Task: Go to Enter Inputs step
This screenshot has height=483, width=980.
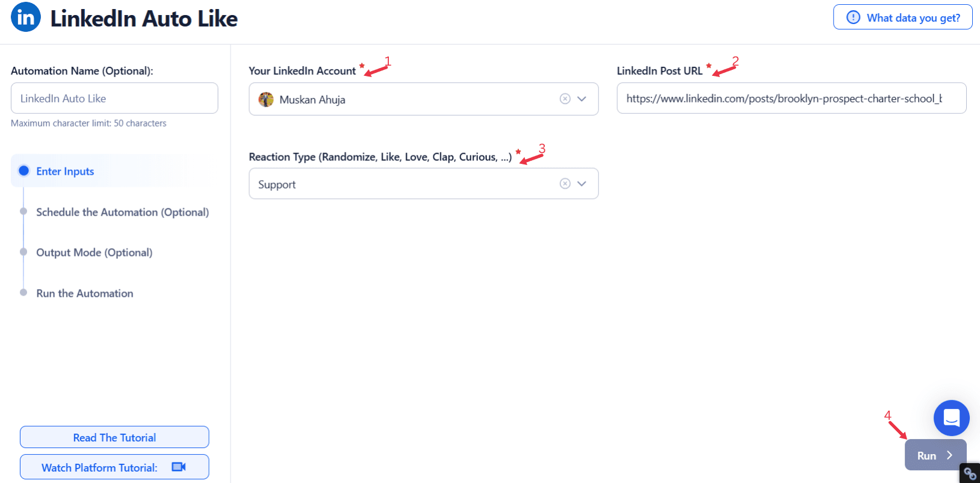Action: point(65,171)
